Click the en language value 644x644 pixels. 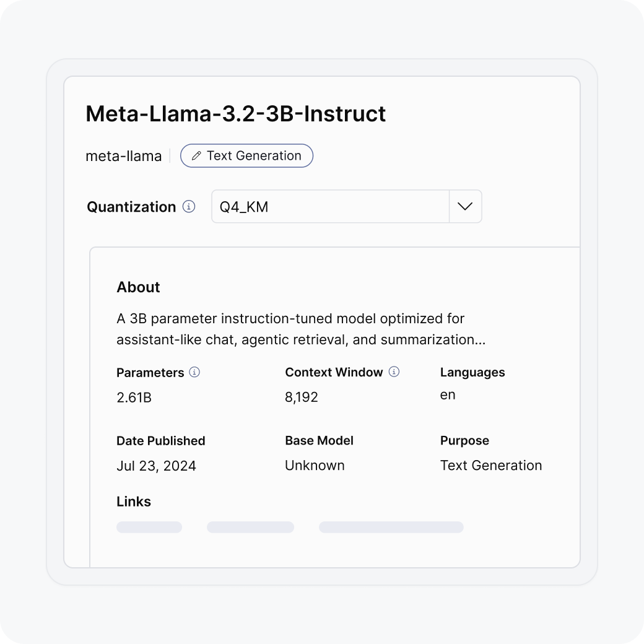coord(448,395)
